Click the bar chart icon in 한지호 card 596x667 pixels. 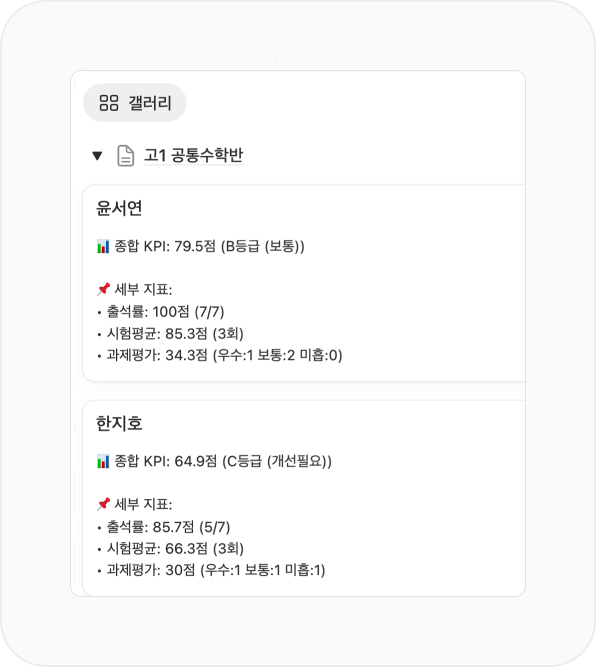(x=103, y=461)
